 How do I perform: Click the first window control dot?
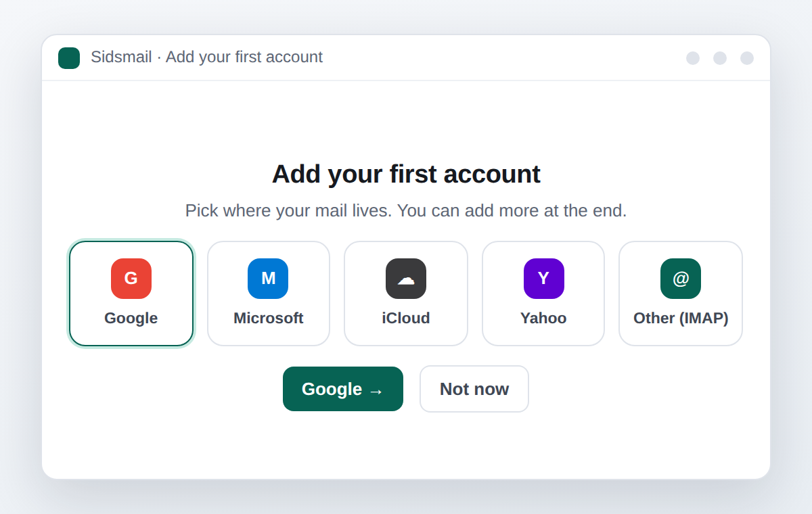(693, 58)
